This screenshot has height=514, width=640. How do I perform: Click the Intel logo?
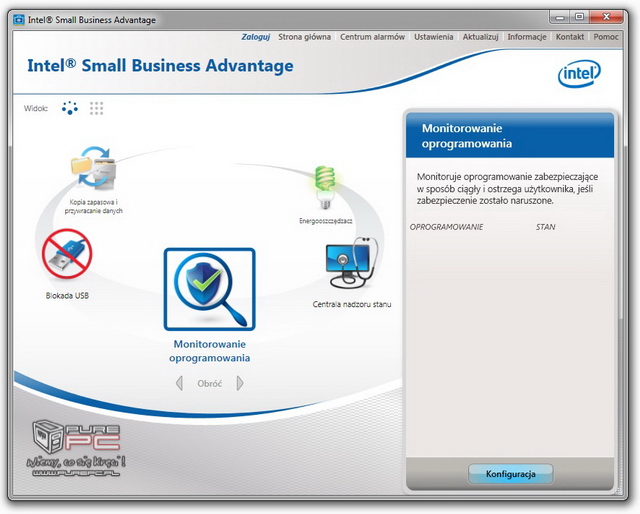coord(578,73)
